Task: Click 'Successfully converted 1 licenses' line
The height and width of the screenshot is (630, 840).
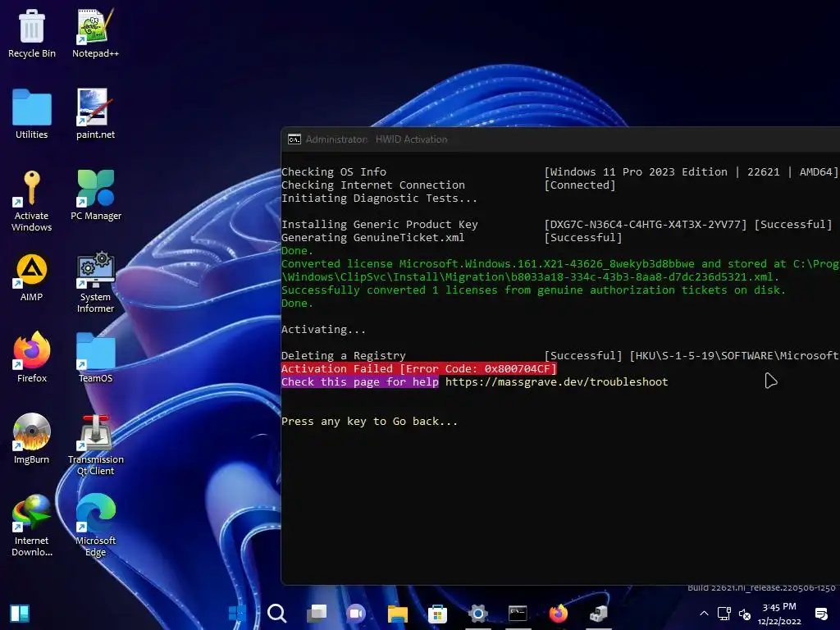Action: (x=533, y=290)
